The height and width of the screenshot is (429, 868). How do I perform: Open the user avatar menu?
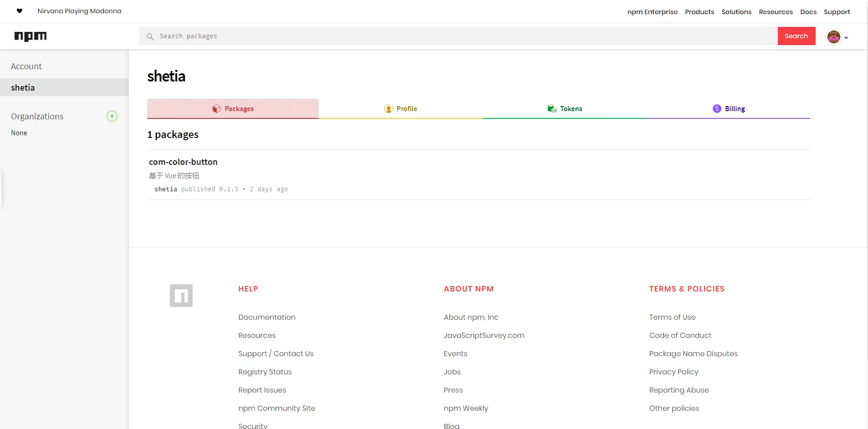tap(833, 36)
